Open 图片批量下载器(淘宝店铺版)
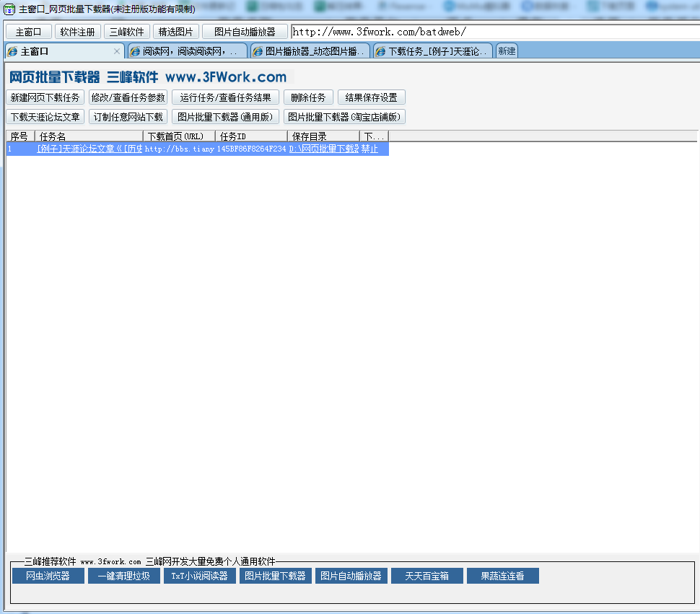700x614 pixels. [344, 116]
